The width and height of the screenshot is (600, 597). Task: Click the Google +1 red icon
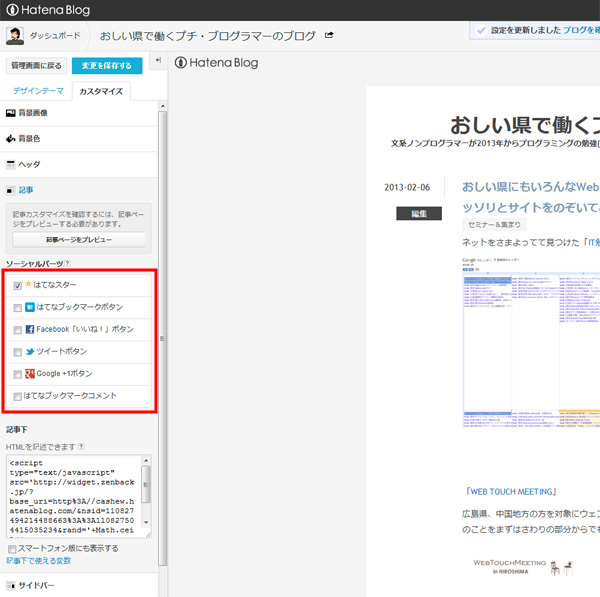pos(30,374)
